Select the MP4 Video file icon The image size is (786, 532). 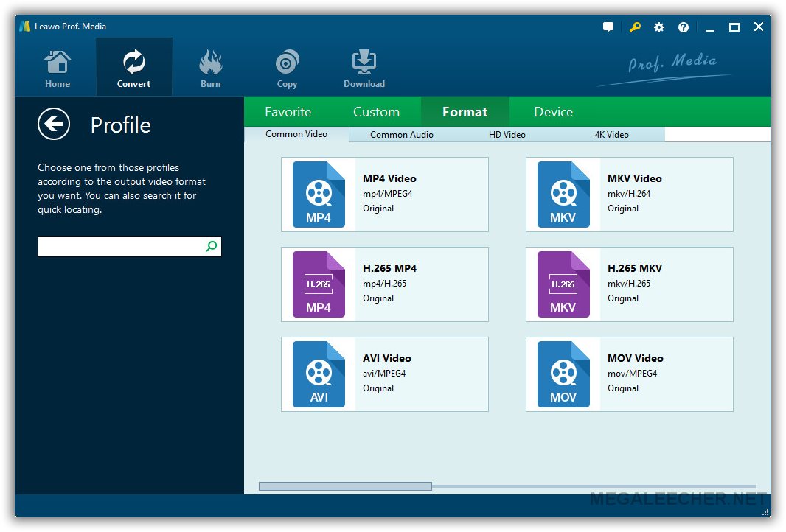coord(319,195)
